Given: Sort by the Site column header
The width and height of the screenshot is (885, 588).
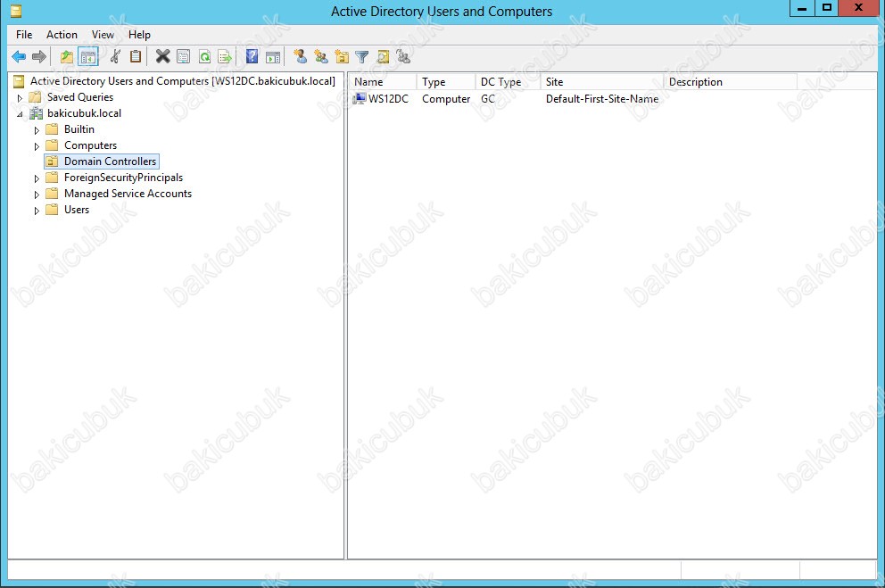Looking at the screenshot, I should pyautogui.click(x=601, y=82).
